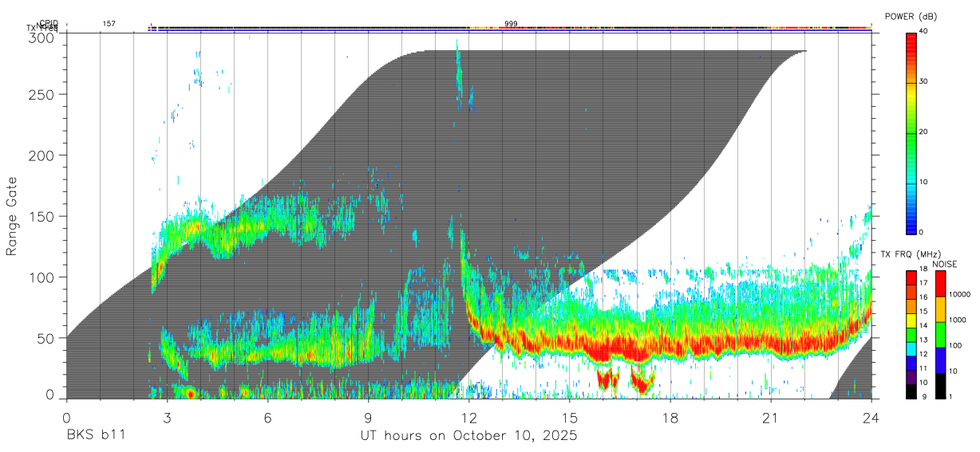This screenshot has height=452, width=980.
Task: Pick the green middle of the power colorbar
Action: tap(911, 132)
